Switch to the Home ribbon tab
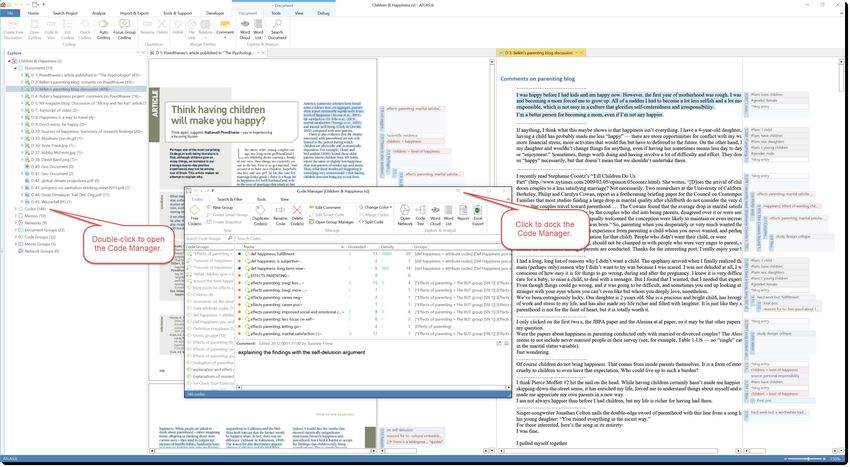This screenshot has height=467, width=850. point(33,13)
